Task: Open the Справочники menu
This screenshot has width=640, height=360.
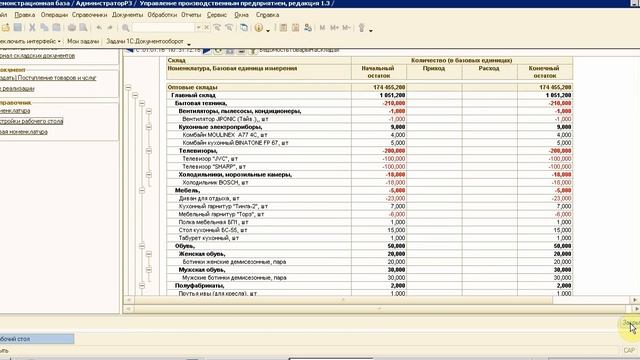Action: (89, 15)
